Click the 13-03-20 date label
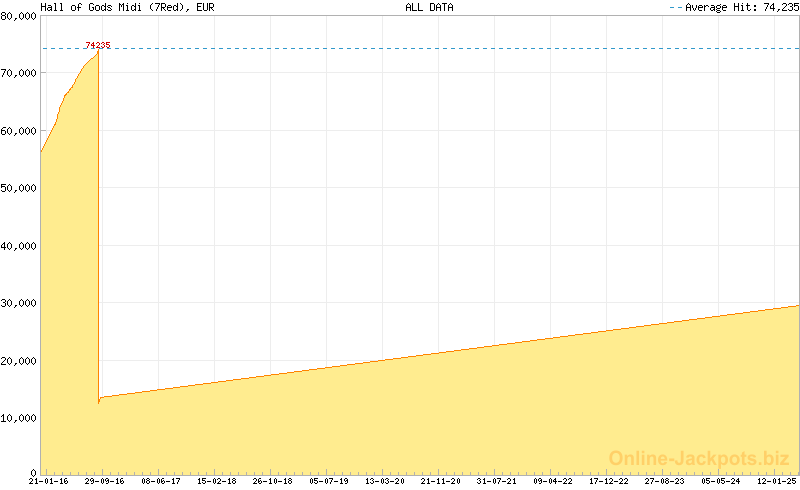Image resolution: width=800 pixels, height=490 pixels. 385,481
